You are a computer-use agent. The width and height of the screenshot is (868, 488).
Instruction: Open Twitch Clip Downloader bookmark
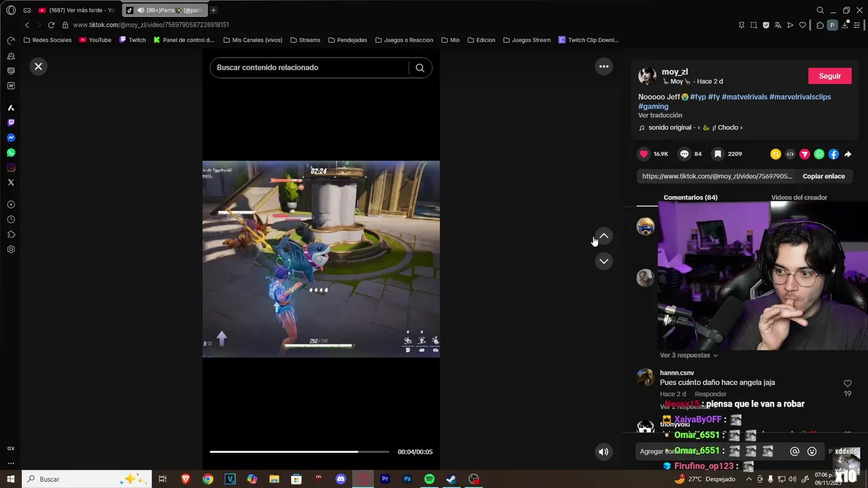pyautogui.click(x=588, y=40)
